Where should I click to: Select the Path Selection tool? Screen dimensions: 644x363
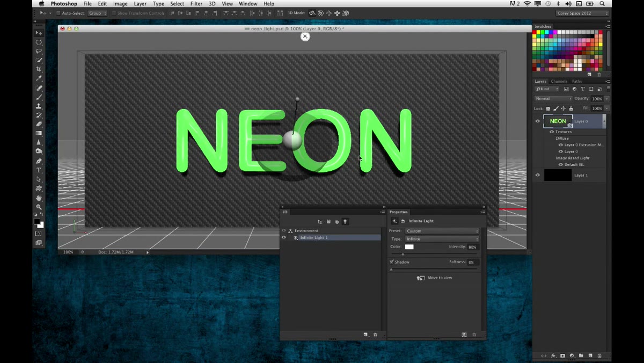click(39, 179)
